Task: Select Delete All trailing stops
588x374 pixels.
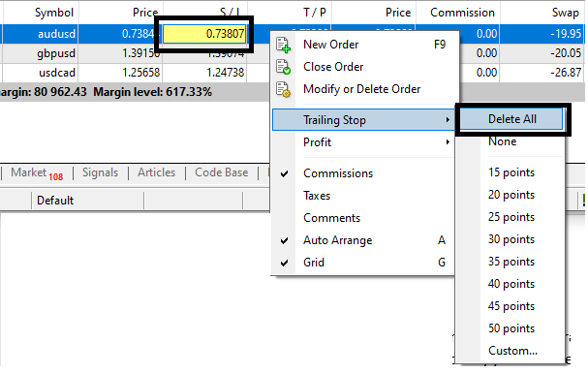Action: [511, 119]
